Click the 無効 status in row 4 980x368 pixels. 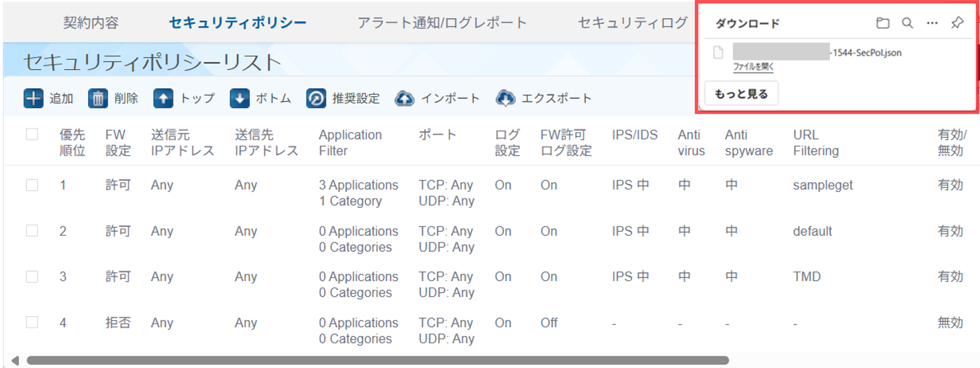pos(950,323)
